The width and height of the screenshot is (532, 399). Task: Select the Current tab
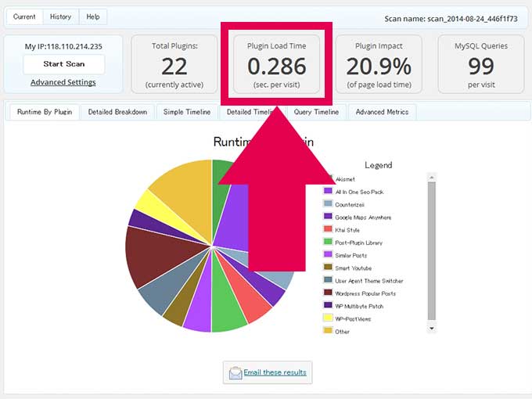tap(24, 16)
